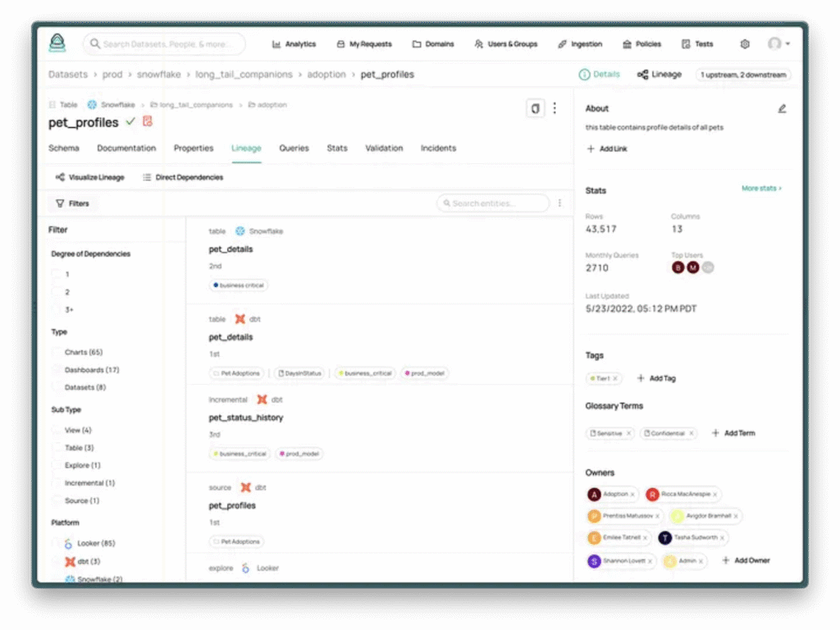
Task: Open the Domains page
Action: [x=433, y=43]
